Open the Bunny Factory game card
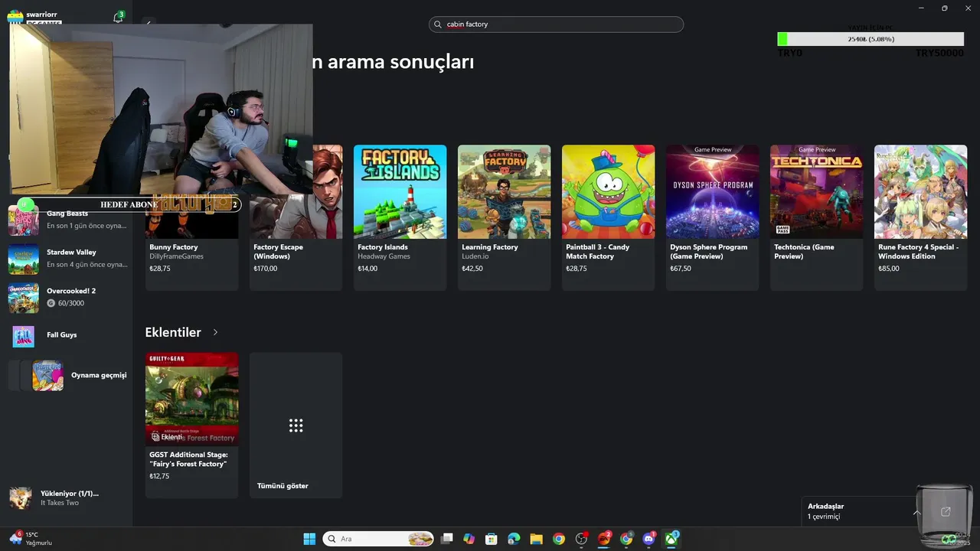980x551 pixels. pyautogui.click(x=191, y=217)
